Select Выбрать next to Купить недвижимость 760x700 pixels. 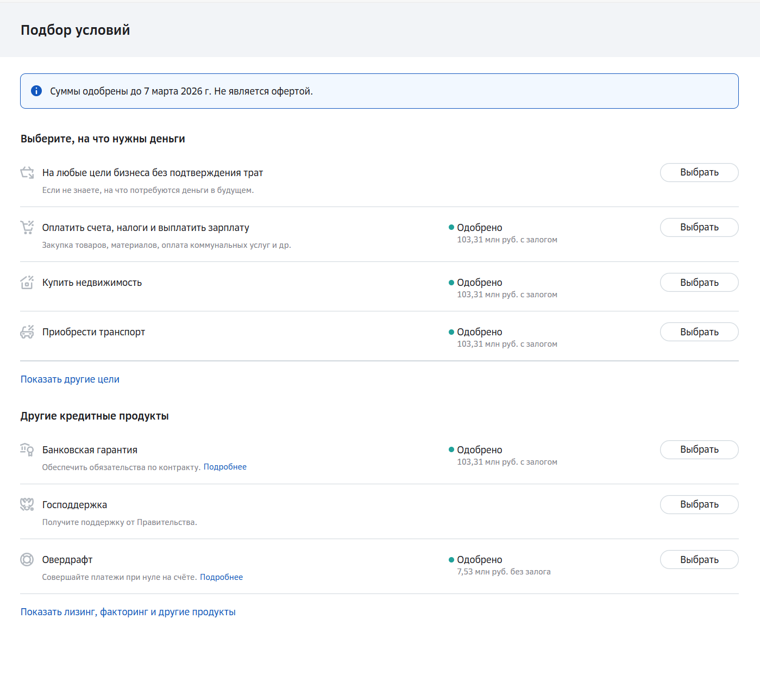coord(699,282)
